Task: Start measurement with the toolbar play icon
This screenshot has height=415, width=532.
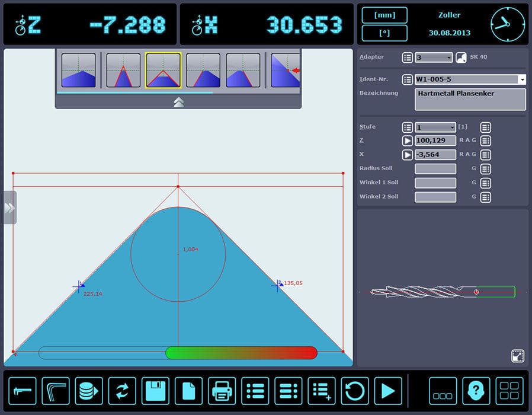Action: [387, 390]
